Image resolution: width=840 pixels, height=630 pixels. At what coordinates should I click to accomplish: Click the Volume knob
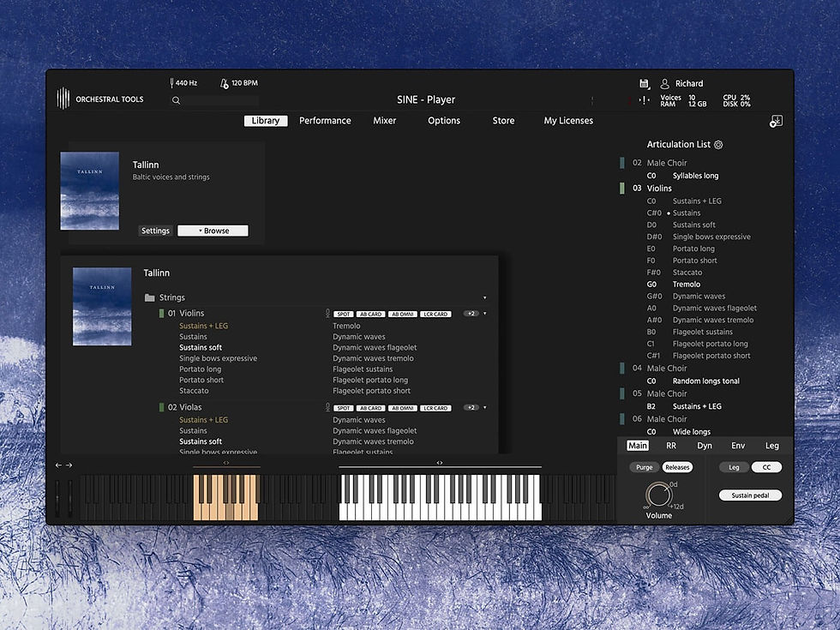(x=658, y=495)
